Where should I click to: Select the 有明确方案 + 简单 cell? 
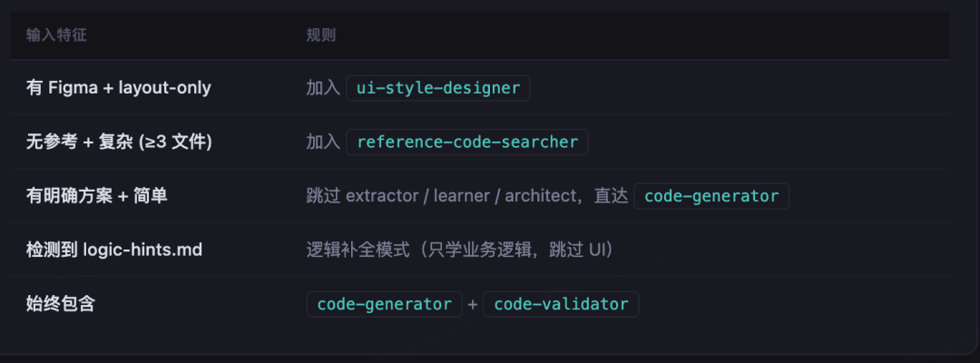pos(97,196)
